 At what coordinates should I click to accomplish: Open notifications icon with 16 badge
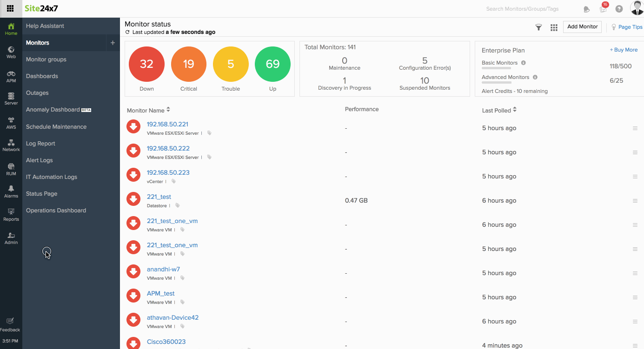(x=603, y=9)
